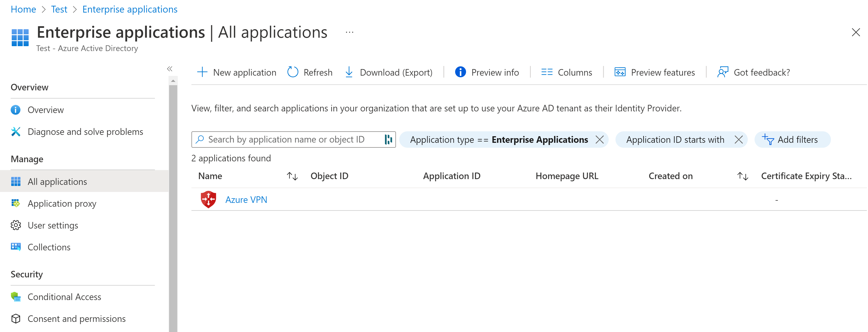Click the New application plus icon

pos(202,72)
